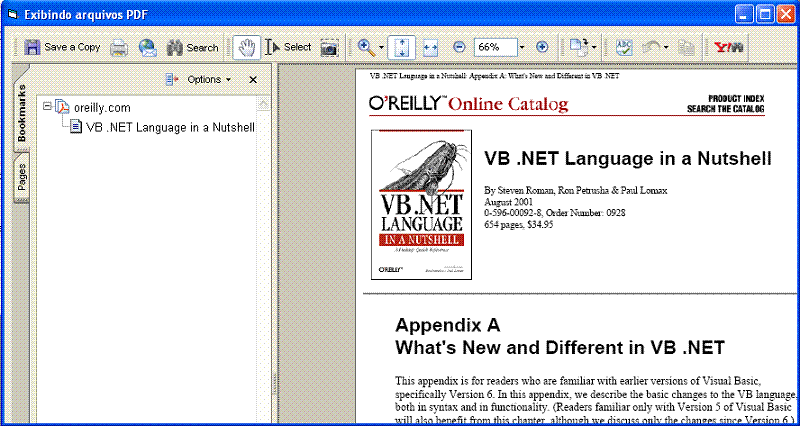
Task: Click the toolbar grip handle before Save a Copy
Action: tap(17, 47)
